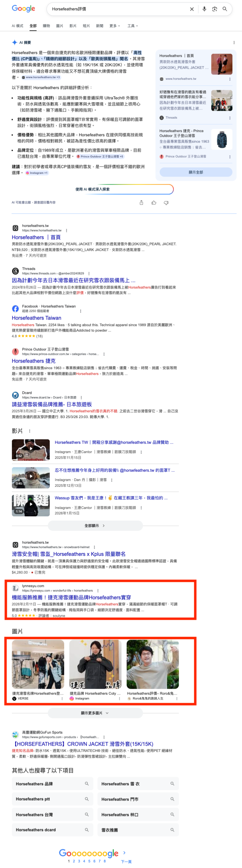Play the 1:14 Wassup 雪友們 video
This screenshot has height=868, width=242.
tap(30, 505)
